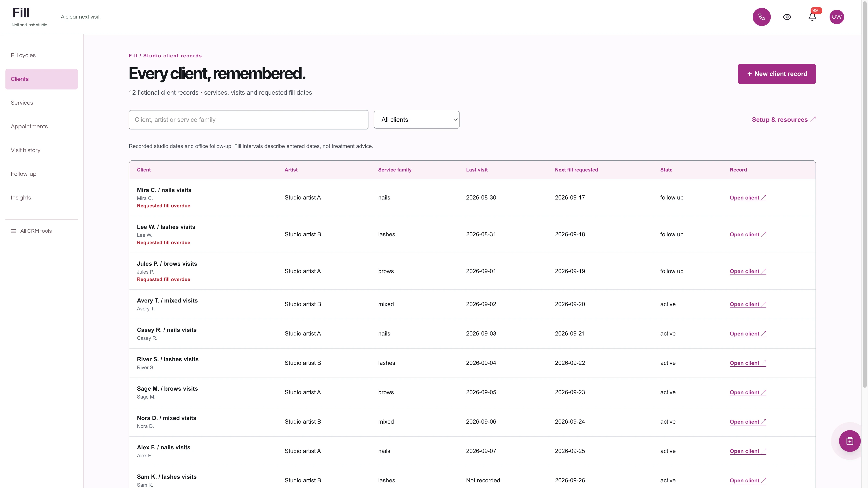Click Requested fill overdue under Jules P.
The width and height of the screenshot is (868, 488).
[x=163, y=279]
